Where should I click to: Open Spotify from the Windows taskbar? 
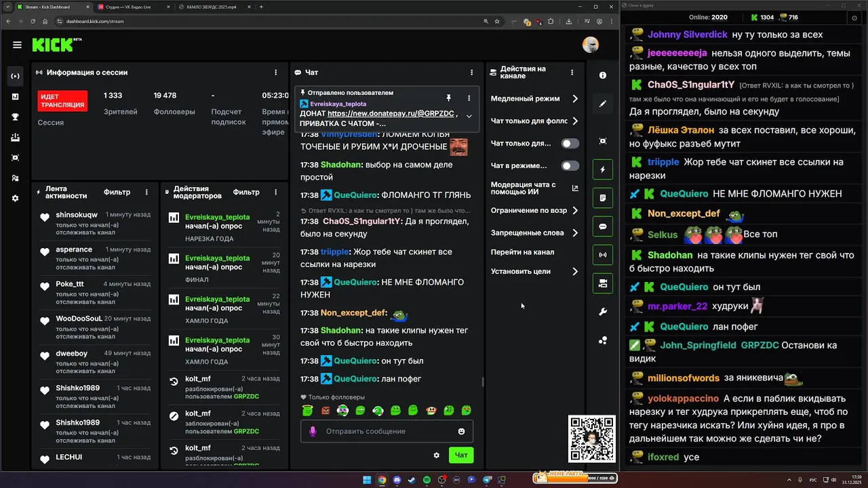427,480
